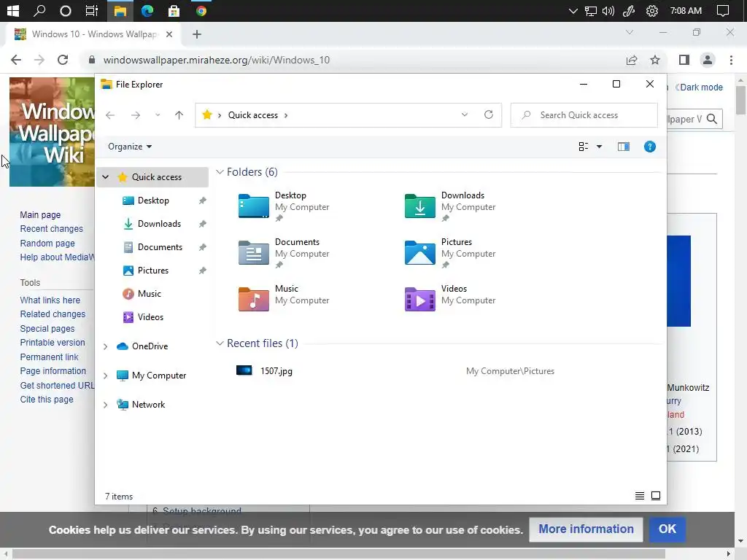747x560 pixels.
Task: Open the Pictures folder tile icon
Action: click(419, 252)
